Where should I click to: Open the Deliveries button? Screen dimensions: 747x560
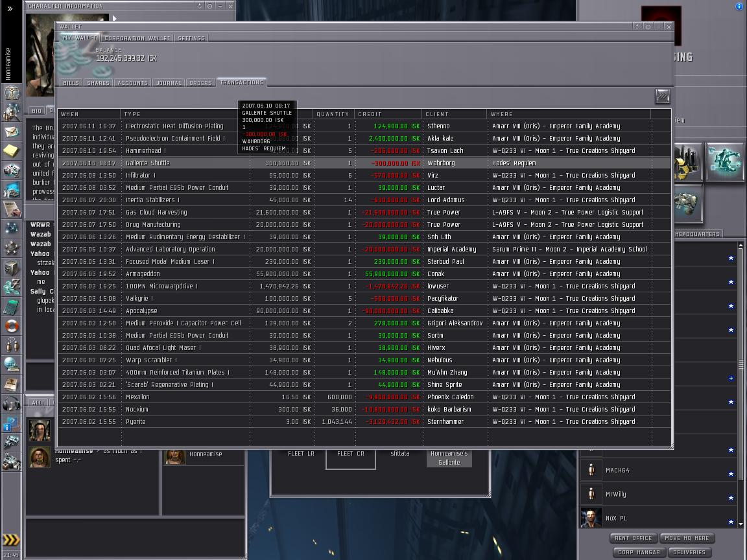click(x=689, y=552)
